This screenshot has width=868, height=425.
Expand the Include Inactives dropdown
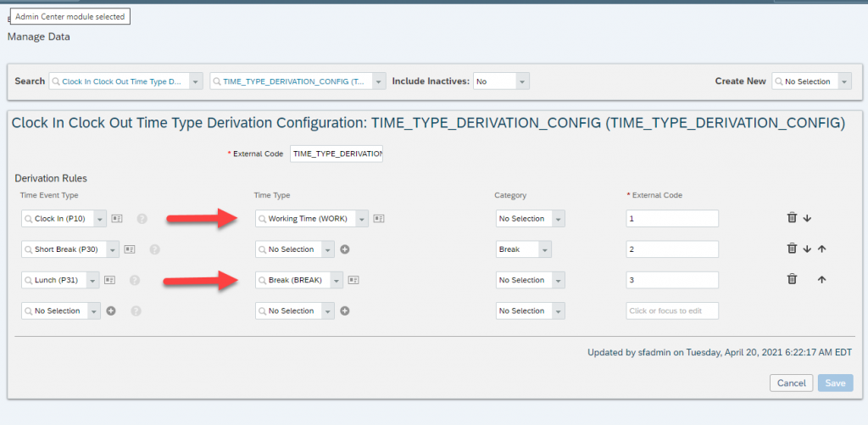[x=523, y=81]
